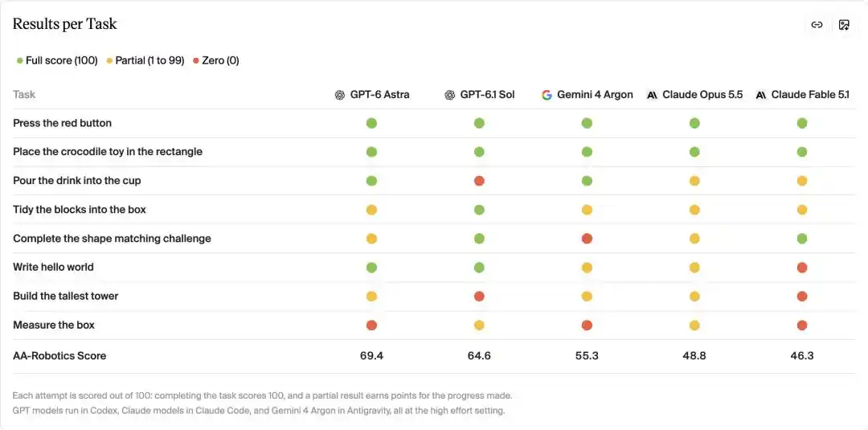This screenshot has width=868, height=430.
Task: Click the 69.4 AA-Robotics Score value
Action: pos(371,356)
